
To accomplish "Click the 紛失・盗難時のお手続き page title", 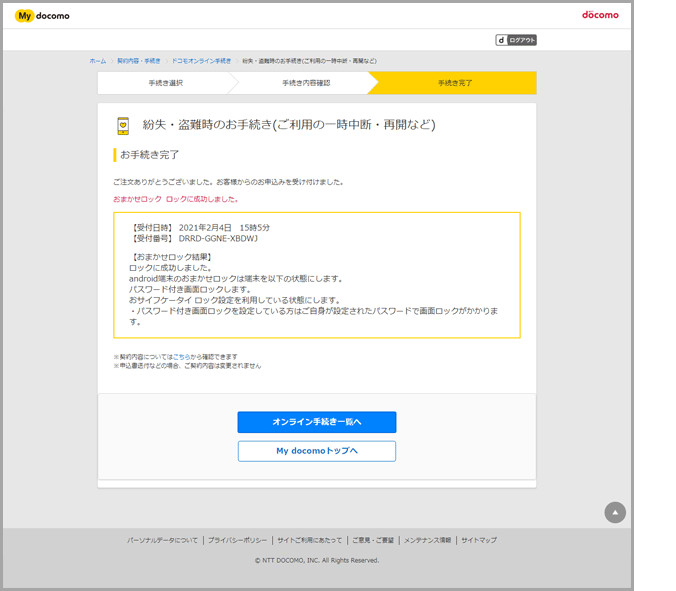I will [289, 125].
